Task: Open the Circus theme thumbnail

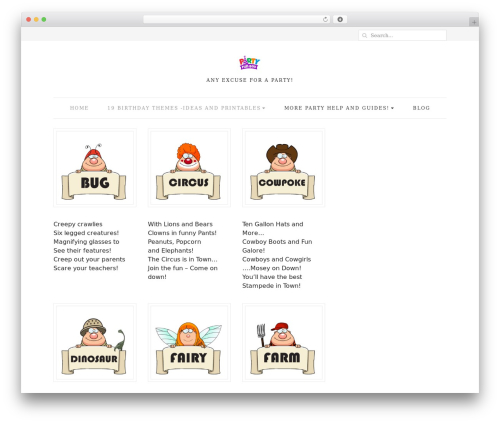Action: tap(189, 168)
